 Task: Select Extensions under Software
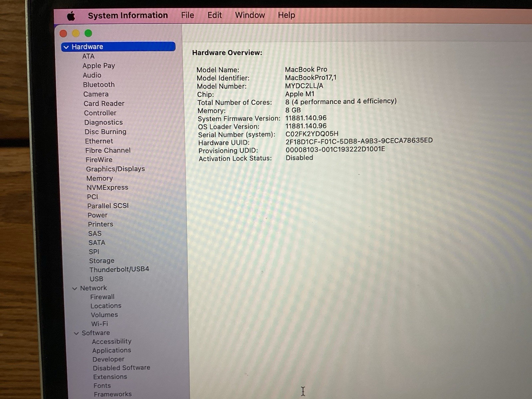click(110, 377)
